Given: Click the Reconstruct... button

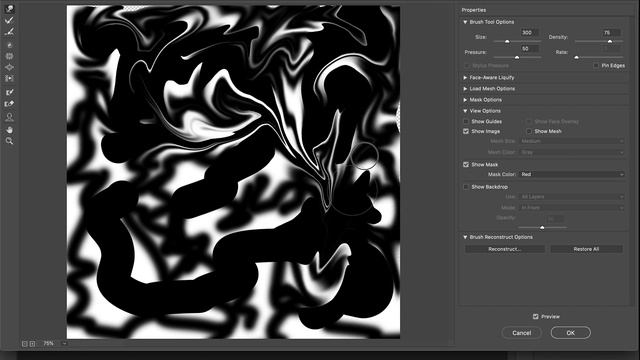Looking at the screenshot, I should pyautogui.click(x=504, y=249).
